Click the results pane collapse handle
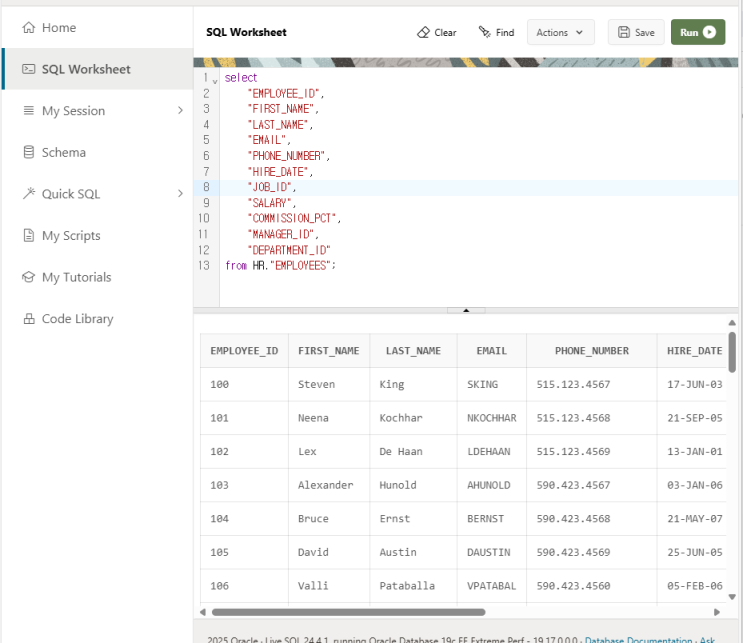The image size is (743, 643). (466, 310)
